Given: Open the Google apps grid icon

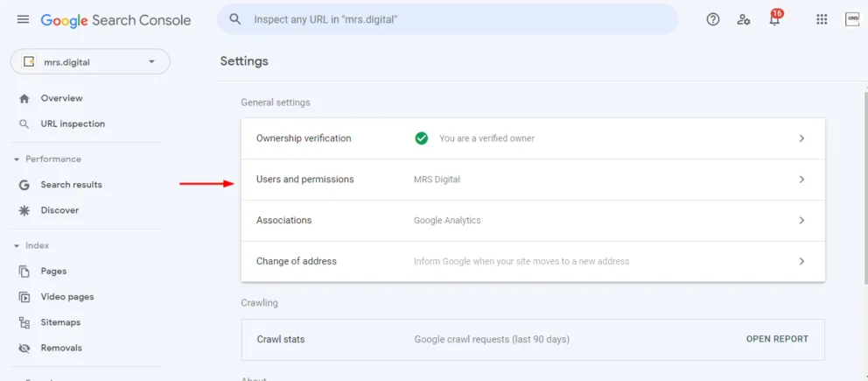Looking at the screenshot, I should click(822, 19).
